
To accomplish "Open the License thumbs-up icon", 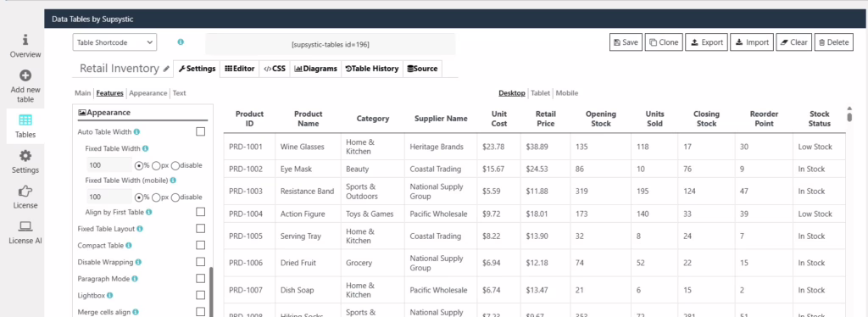I will (x=25, y=192).
